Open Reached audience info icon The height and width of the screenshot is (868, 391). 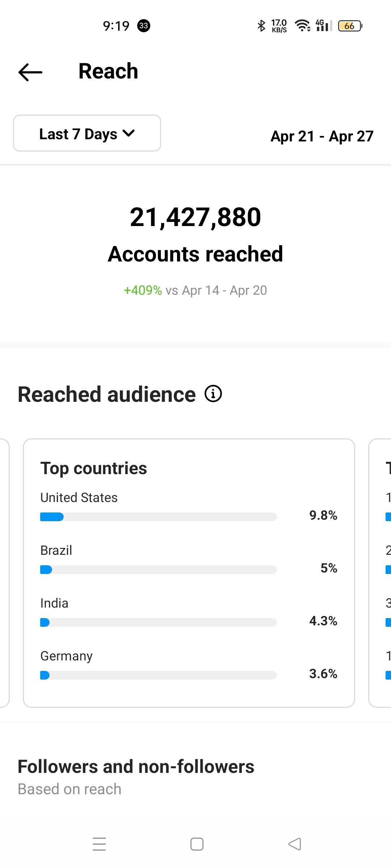pos(213,393)
